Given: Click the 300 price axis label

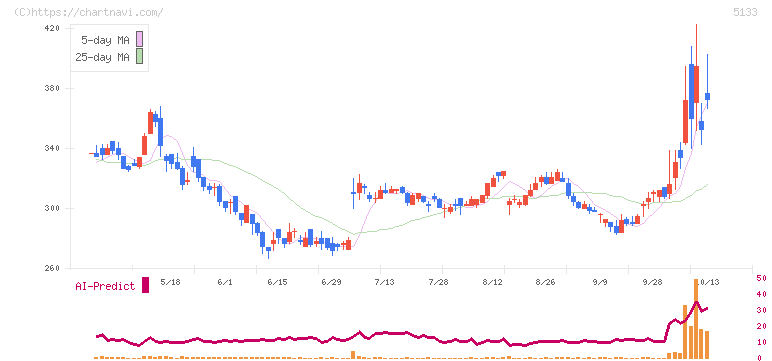Looking at the screenshot, I should tap(53, 209).
